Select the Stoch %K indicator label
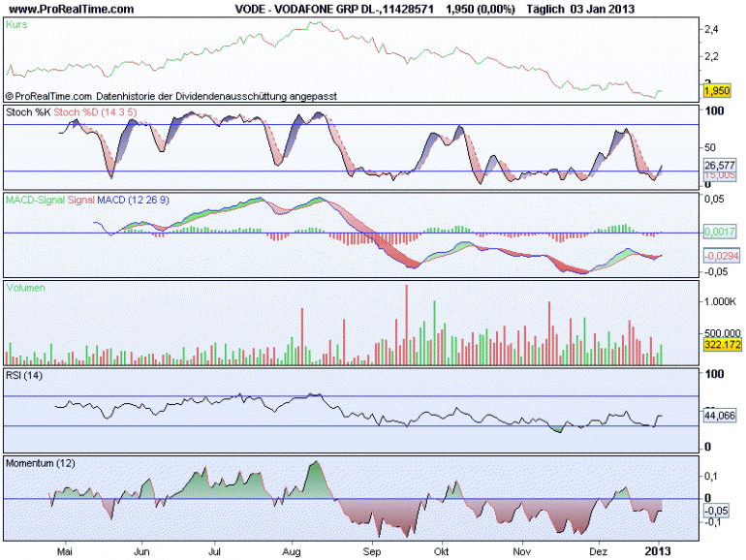 [x=28, y=112]
